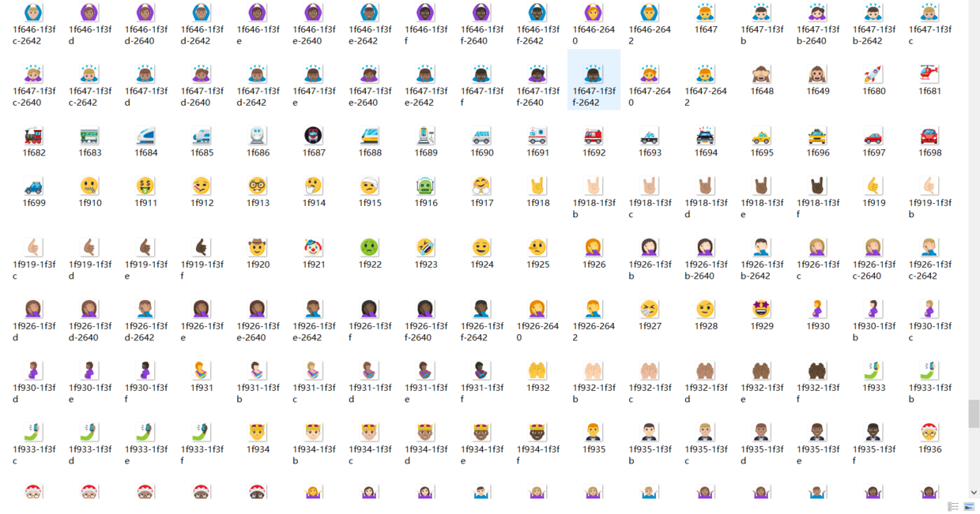Screen dimensions: 980x514
Task: Click the 1f927 sneezing face file
Action: [650, 316]
